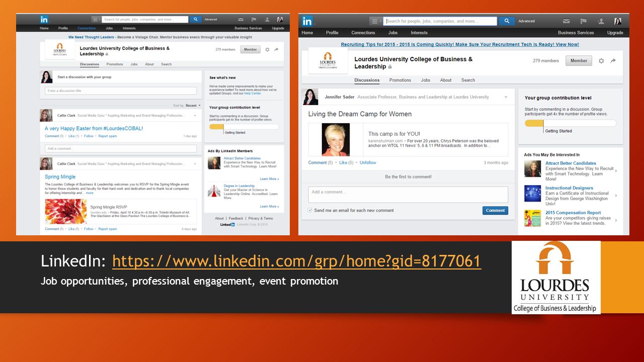Open the messages envelope icon in the right screenshot

click(x=567, y=21)
